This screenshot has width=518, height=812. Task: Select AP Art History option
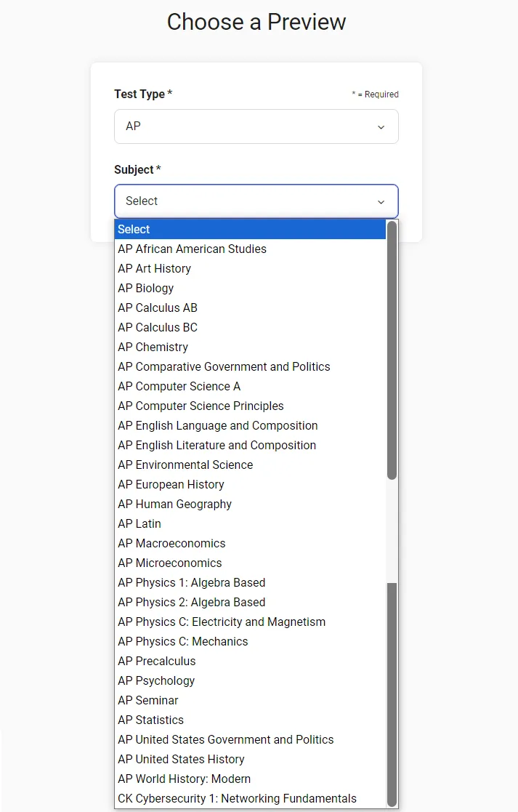155,268
